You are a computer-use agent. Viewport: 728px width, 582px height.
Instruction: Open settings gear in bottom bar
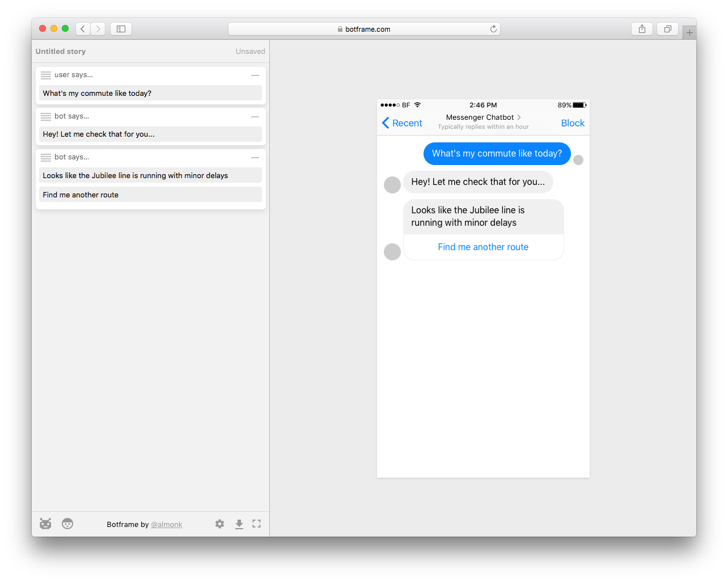coord(220,524)
